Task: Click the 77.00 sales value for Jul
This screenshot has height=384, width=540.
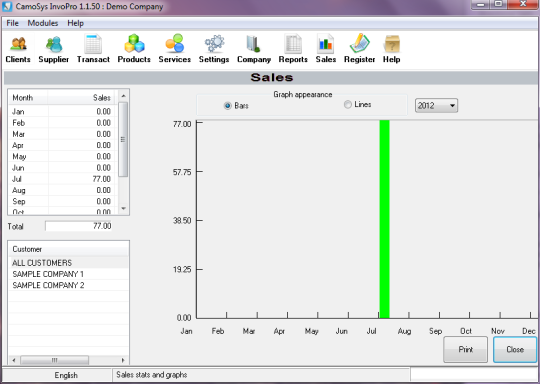Action: (102, 179)
